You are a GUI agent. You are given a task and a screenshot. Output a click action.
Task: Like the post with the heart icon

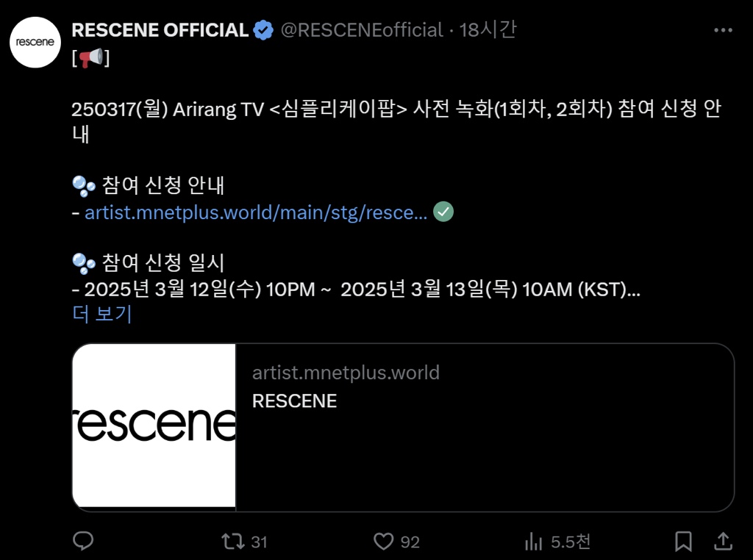click(383, 542)
